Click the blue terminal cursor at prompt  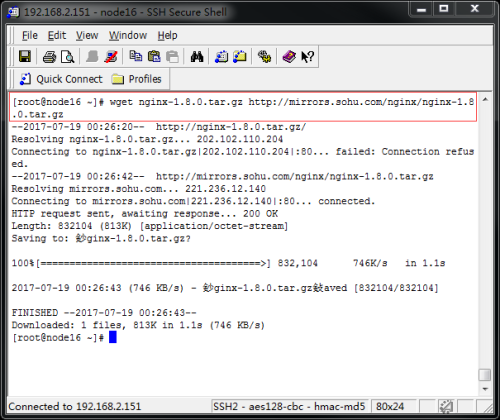point(113,337)
